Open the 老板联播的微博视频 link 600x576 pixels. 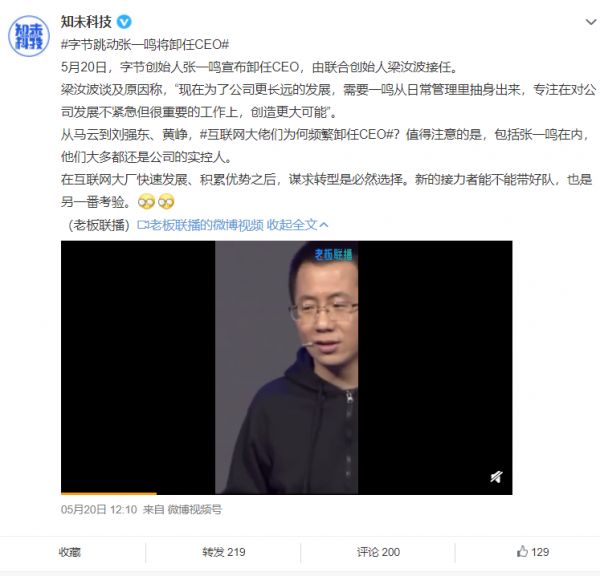(x=206, y=225)
